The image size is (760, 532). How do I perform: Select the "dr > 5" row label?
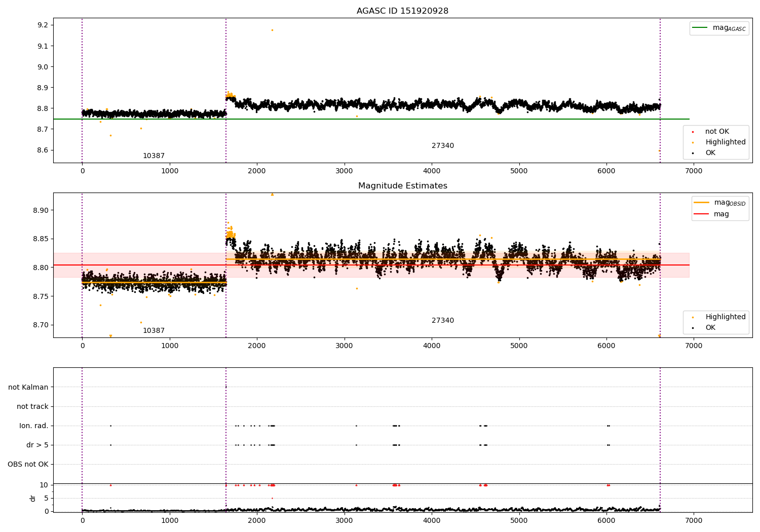(37, 445)
